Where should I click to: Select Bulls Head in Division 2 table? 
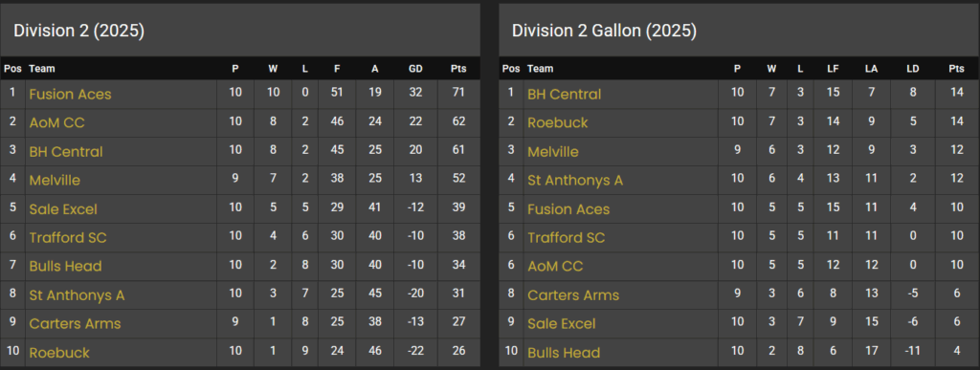(66, 267)
